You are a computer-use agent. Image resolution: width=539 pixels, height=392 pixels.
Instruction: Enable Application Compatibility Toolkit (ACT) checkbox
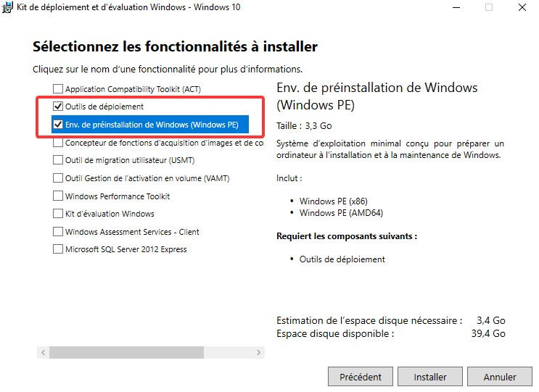coord(58,89)
